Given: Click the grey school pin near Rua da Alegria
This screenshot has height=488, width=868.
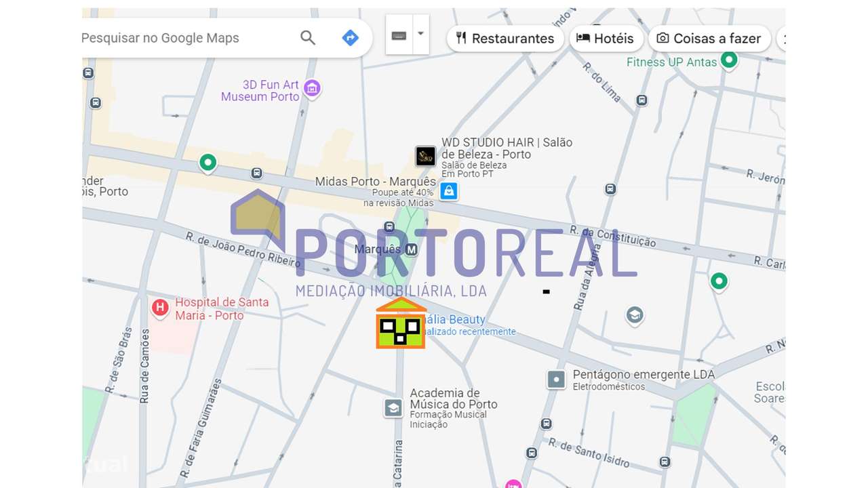Looking at the screenshot, I should click(634, 315).
